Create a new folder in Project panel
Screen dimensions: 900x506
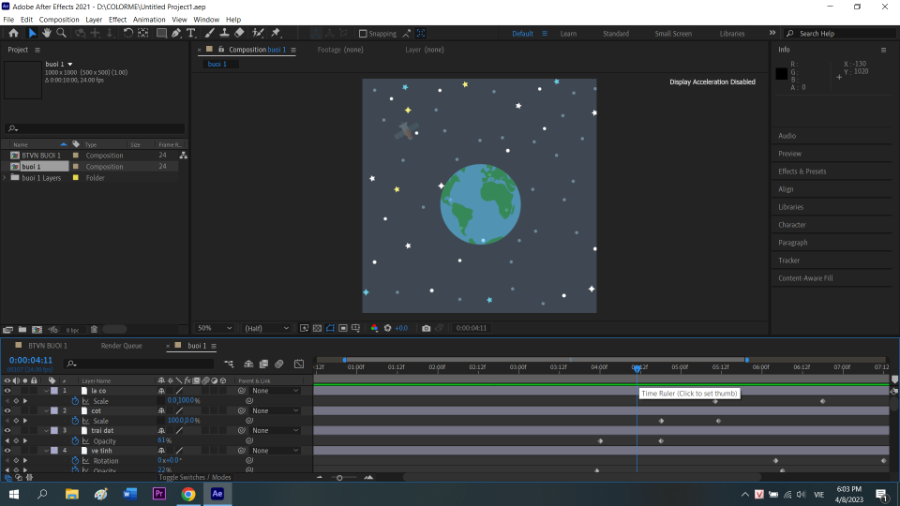(22, 329)
